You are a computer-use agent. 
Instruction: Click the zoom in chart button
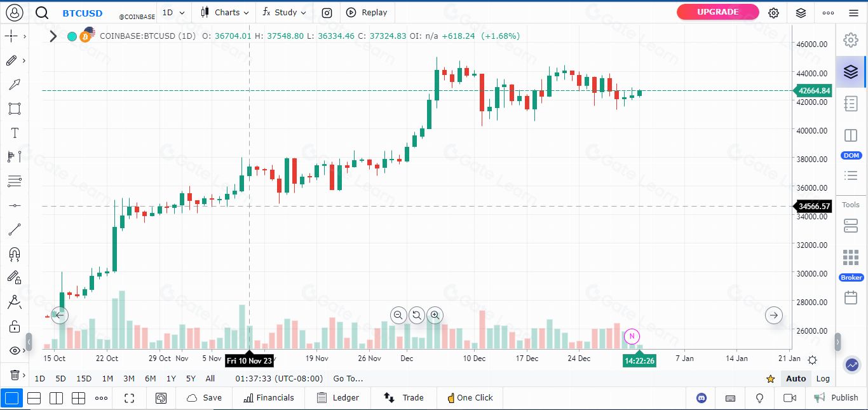click(435, 315)
